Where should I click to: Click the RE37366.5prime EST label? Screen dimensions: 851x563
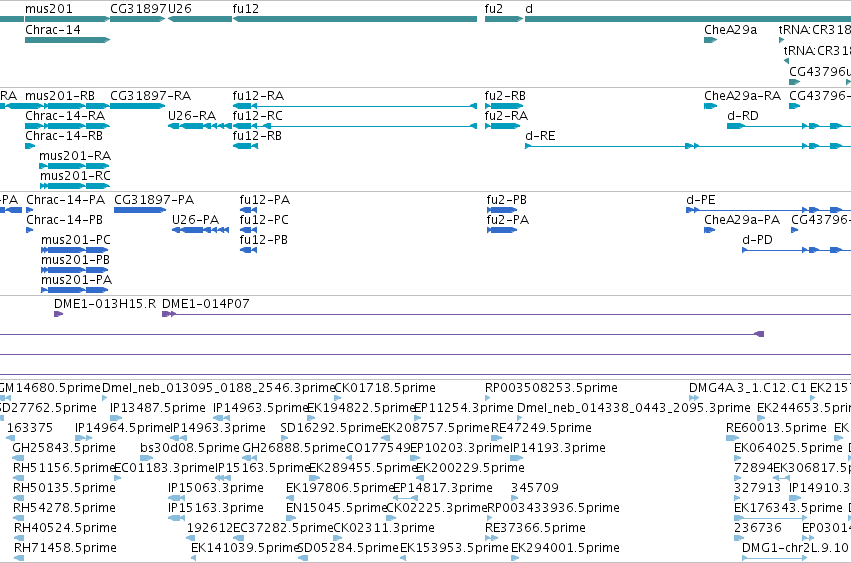point(535,529)
